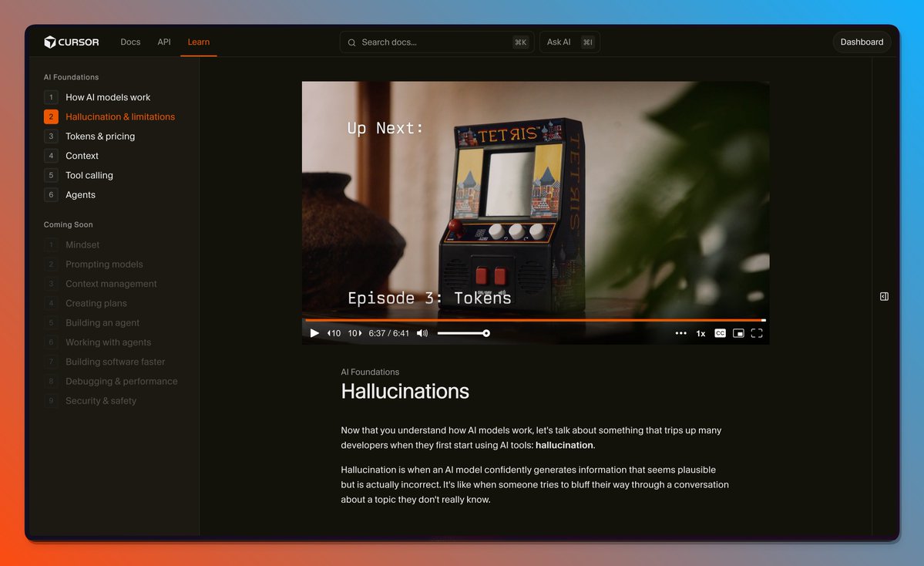The height and width of the screenshot is (566, 924).
Task: Click Security & safety in Coming Soon
Action: (x=101, y=400)
